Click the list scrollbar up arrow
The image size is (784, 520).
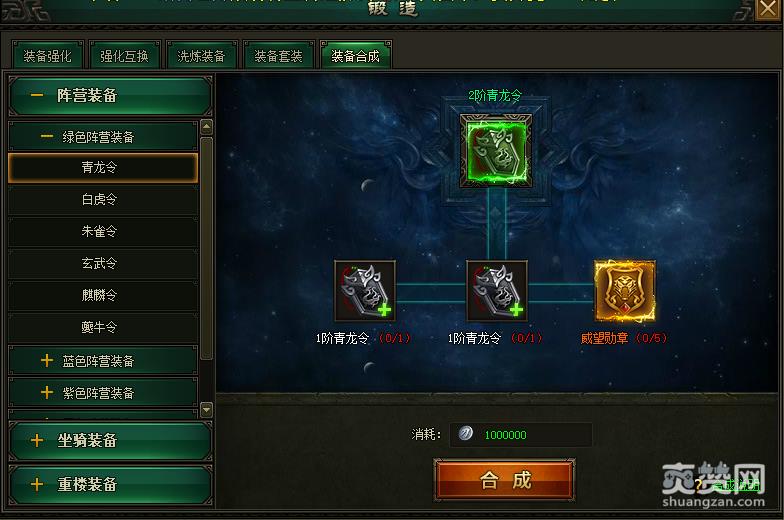click(x=206, y=127)
